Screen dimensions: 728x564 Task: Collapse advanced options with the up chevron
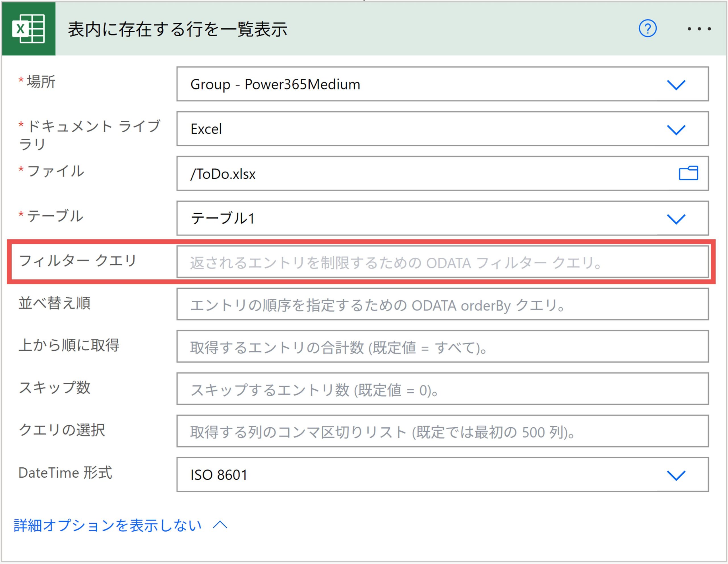tap(220, 525)
